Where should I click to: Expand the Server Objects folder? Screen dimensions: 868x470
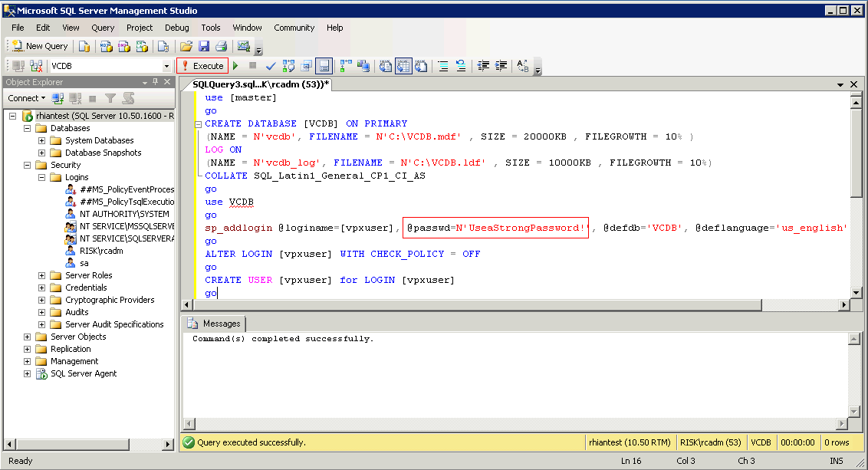coord(27,337)
